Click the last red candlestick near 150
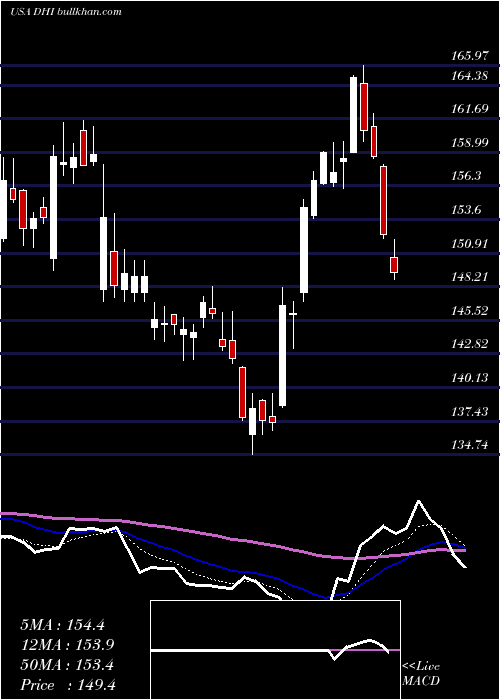This screenshot has width=500, height=700. coord(394,265)
